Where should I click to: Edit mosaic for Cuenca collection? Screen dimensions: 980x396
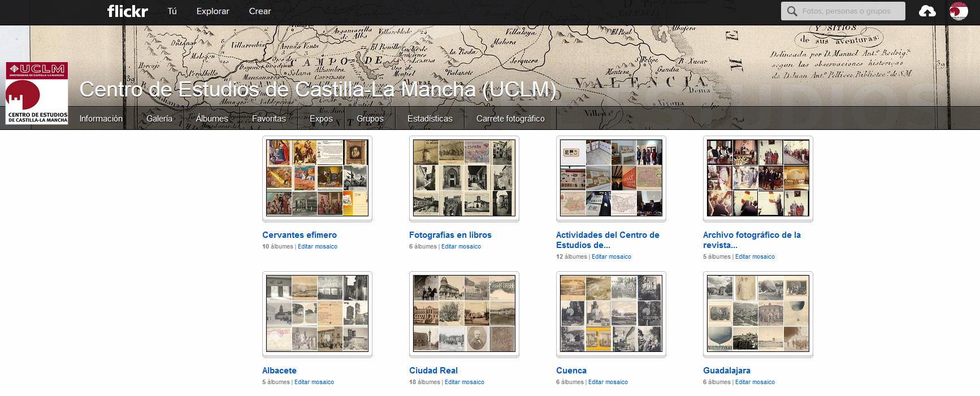tap(608, 382)
